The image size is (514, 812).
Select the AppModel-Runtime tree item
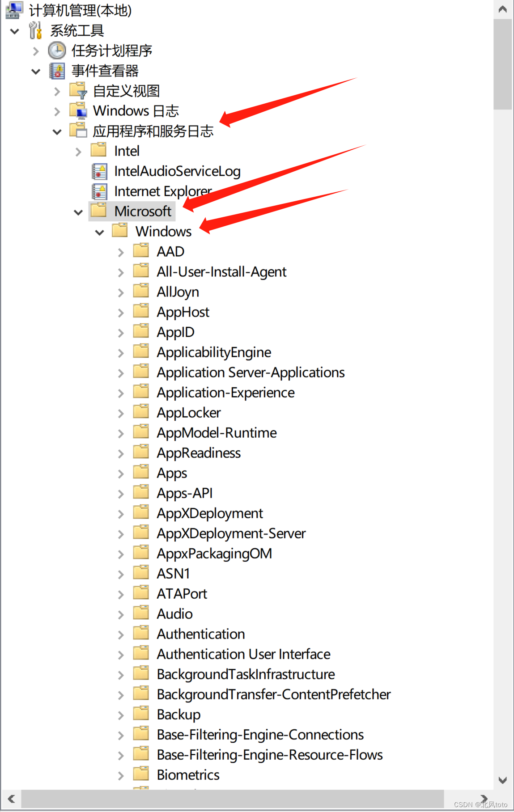click(217, 433)
